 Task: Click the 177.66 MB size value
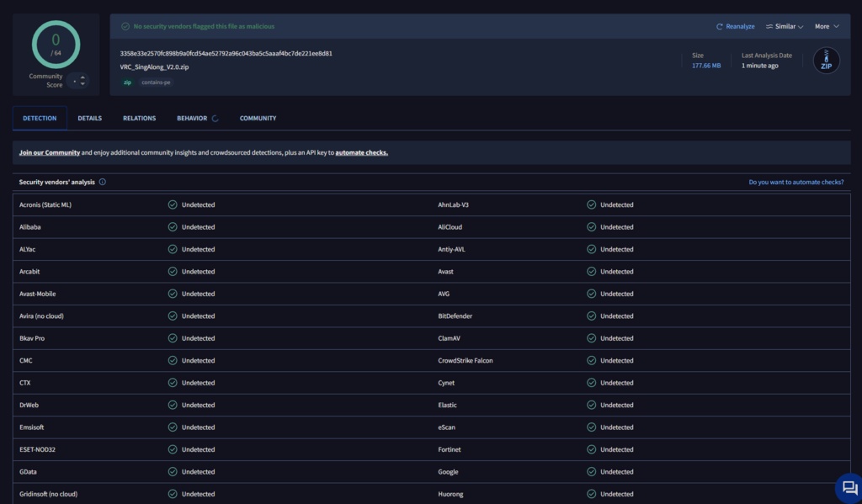click(x=706, y=66)
